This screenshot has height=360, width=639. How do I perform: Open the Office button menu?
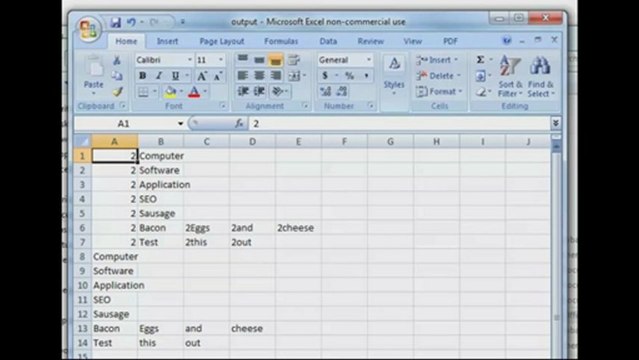tap(88, 29)
